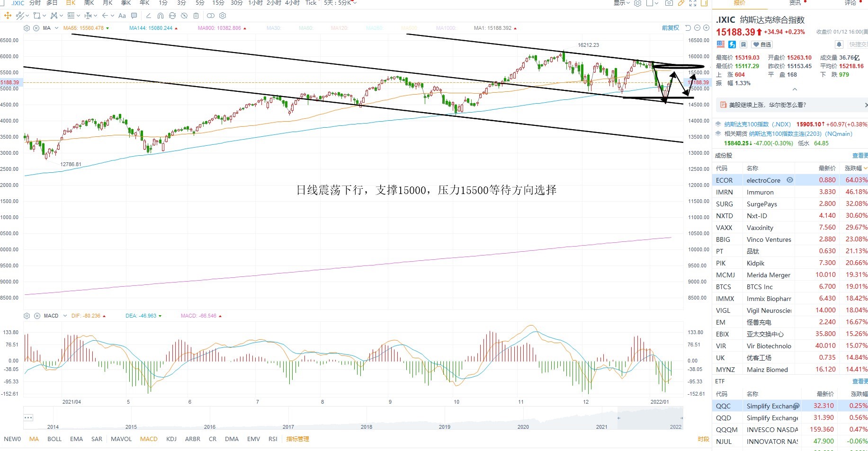Open the 5天:5分K period dropdown

pos(340,3)
